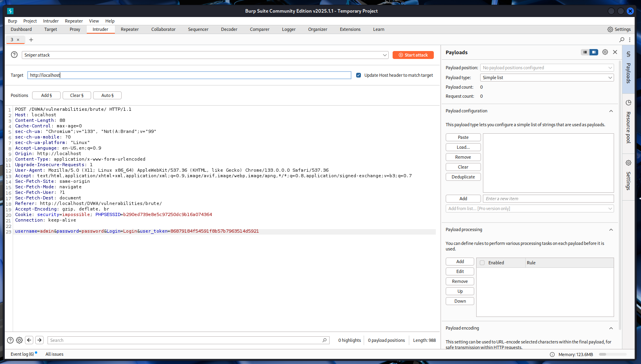Open Settings gear in the top toolbar
Screen dimensions: 641x364
point(619,29)
